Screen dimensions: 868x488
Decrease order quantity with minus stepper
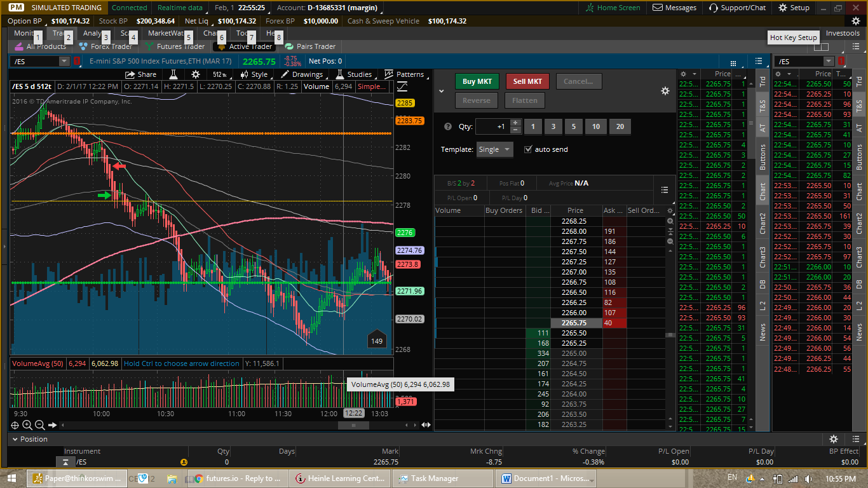(x=515, y=130)
